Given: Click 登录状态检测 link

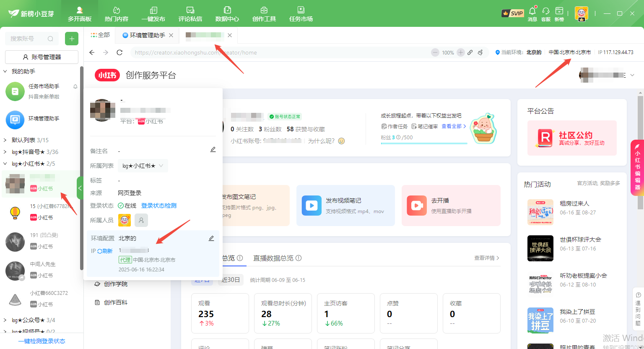Looking at the screenshot, I should (159, 206).
